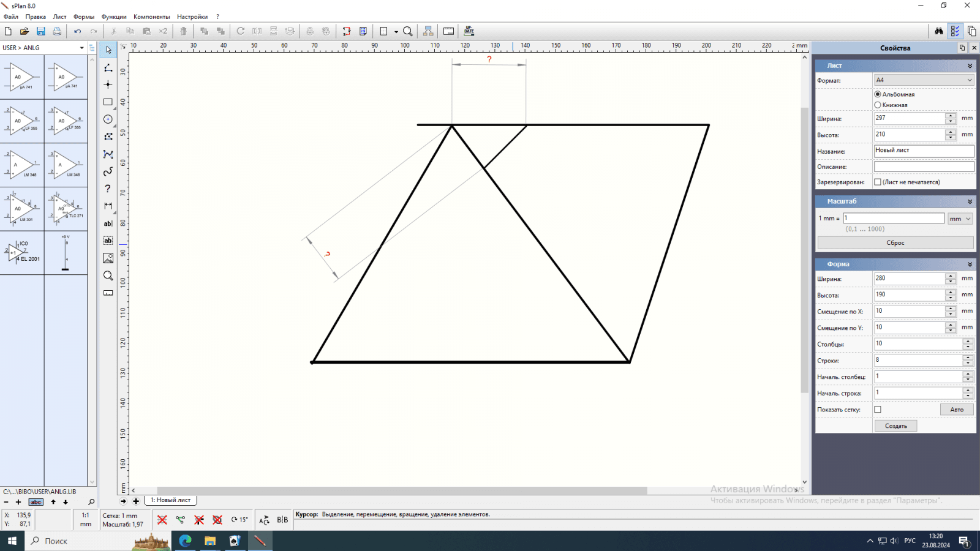
Task: Choose the Insert Image tool
Action: point(108,258)
